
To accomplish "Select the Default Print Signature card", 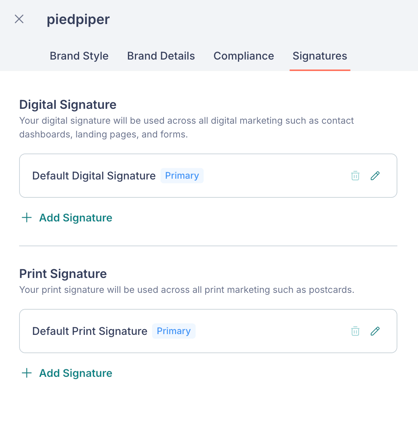I will click(x=208, y=331).
